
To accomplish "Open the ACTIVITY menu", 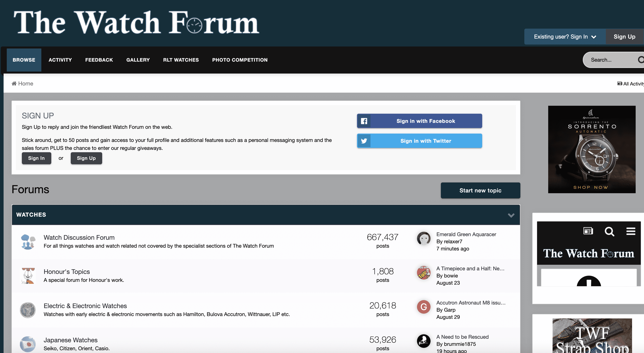I will pos(60,60).
